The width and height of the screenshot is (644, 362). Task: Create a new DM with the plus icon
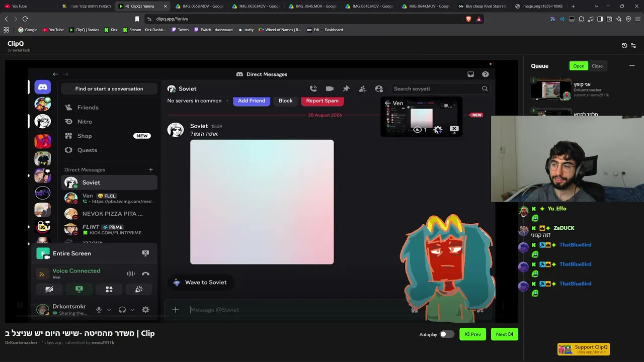click(150, 169)
